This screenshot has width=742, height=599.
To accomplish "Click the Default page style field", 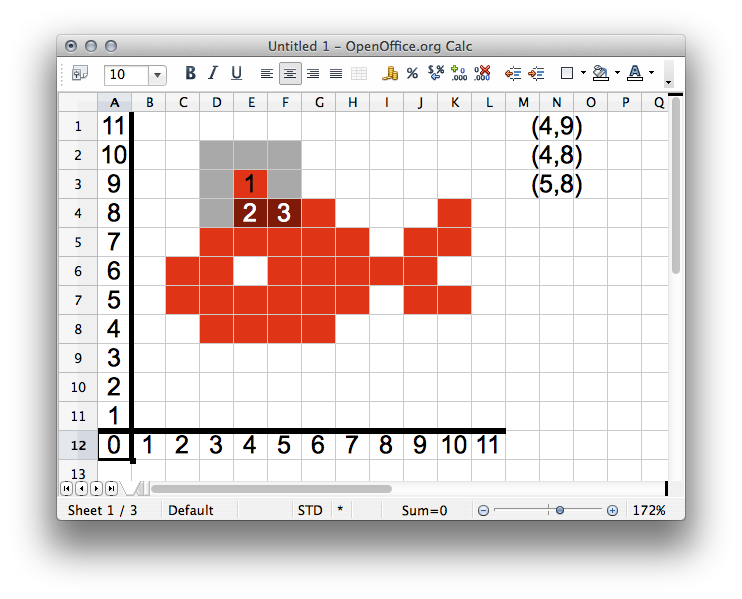I will 191,511.
